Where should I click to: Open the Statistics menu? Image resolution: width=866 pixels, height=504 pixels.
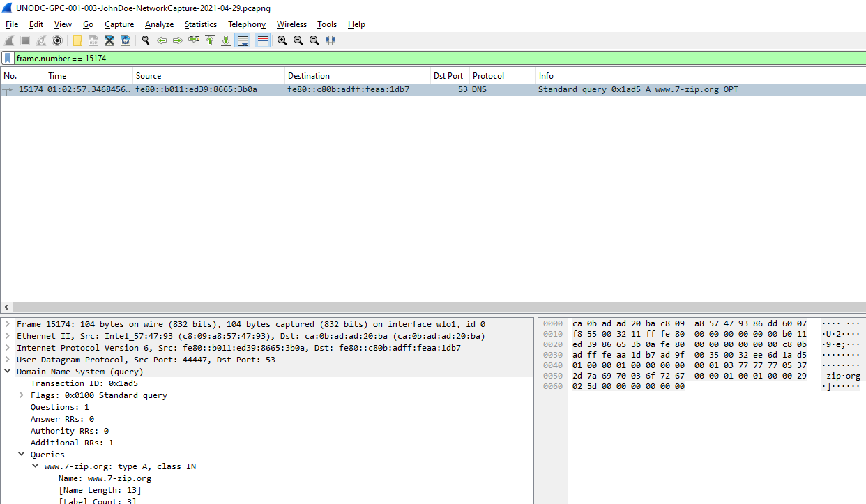200,24
